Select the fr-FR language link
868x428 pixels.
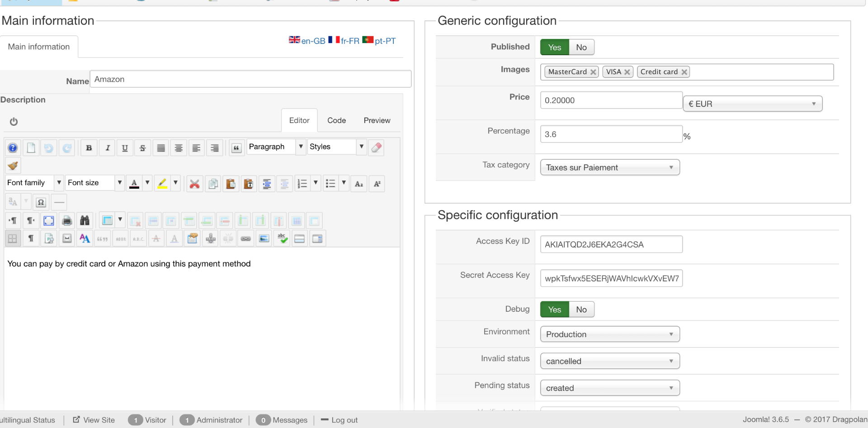tap(349, 41)
